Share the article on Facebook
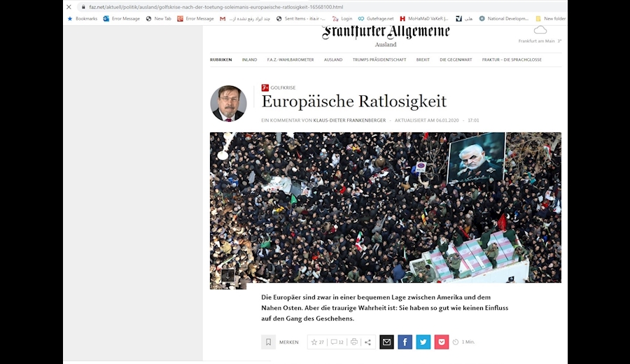This screenshot has height=364, width=630. pyautogui.click(x=405, y=342)
